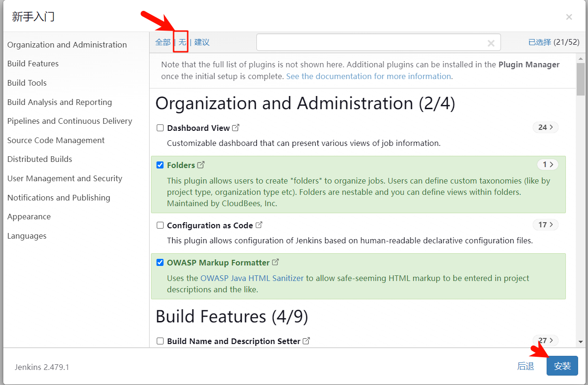Expand Folders dependencies badge 1

click(x=548, y=165)
